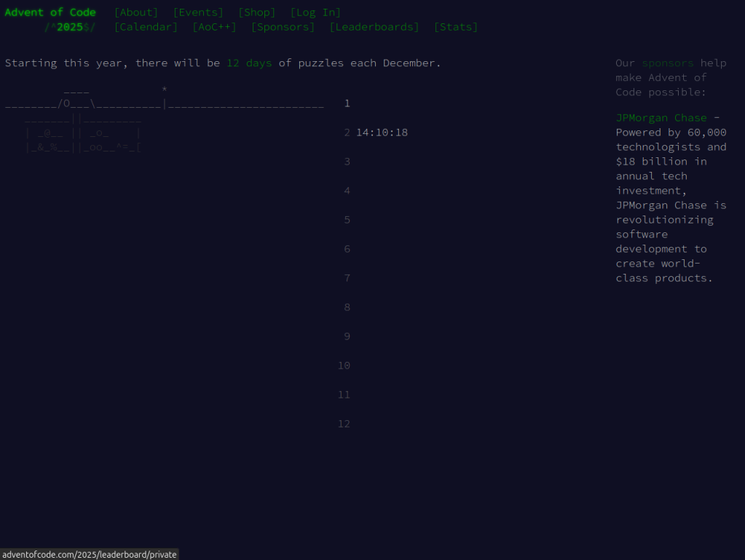Open the About page
Screen dimensions: 745x560
pos(136,12)
